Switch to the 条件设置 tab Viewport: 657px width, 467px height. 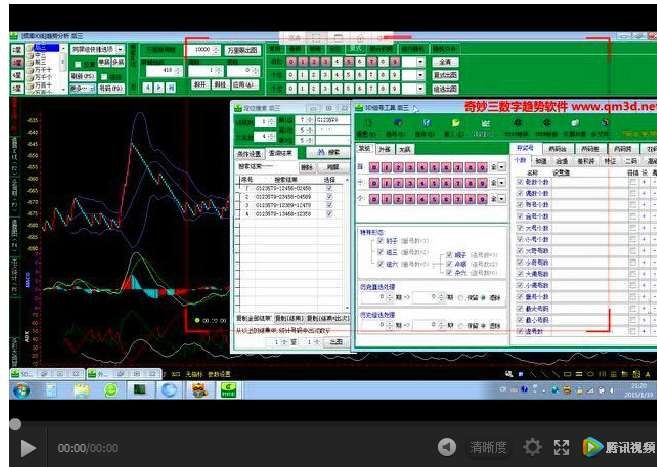tap(248, 154)
